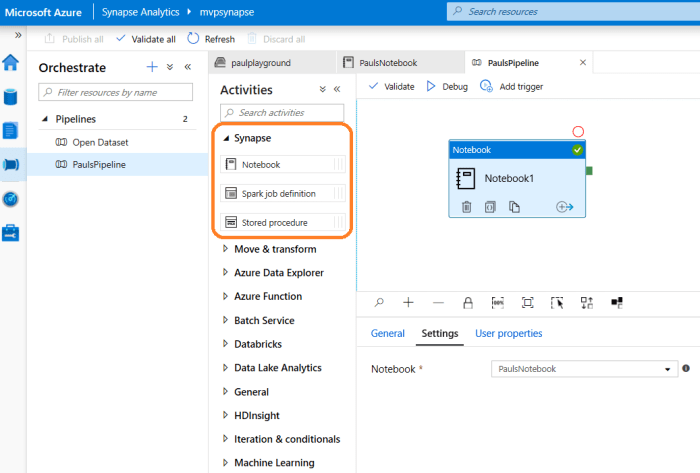700x473 pixels.
Task: Select the Open Dataset pipeline
Action: [x=99, y=142]
